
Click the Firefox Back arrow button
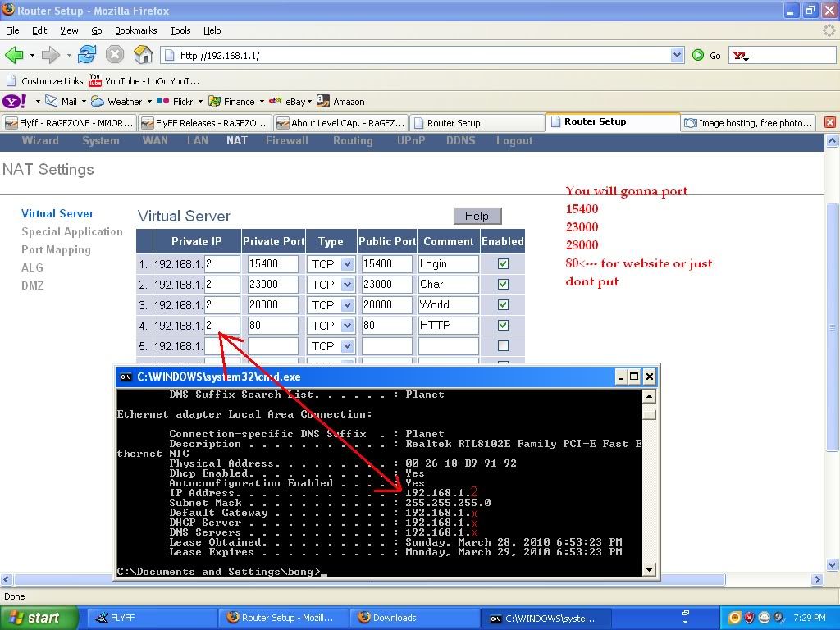point(14,55)
